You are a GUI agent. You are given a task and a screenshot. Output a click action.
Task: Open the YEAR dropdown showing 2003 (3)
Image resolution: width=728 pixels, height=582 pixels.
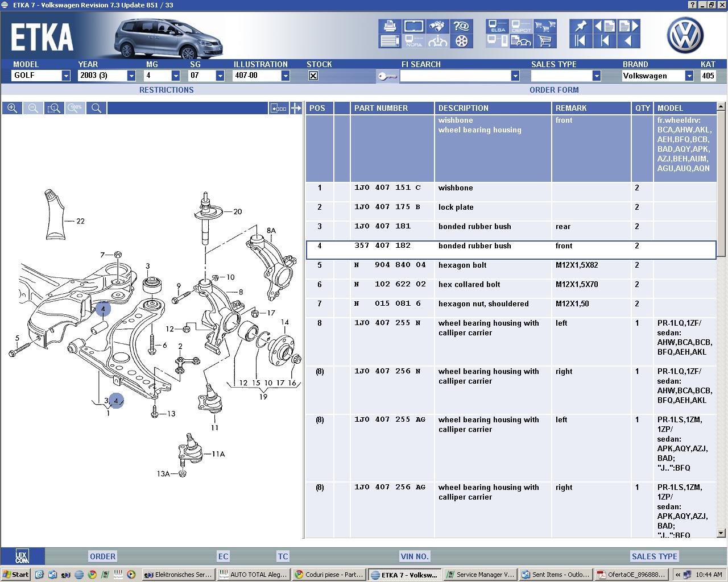(x=131, y=76)
